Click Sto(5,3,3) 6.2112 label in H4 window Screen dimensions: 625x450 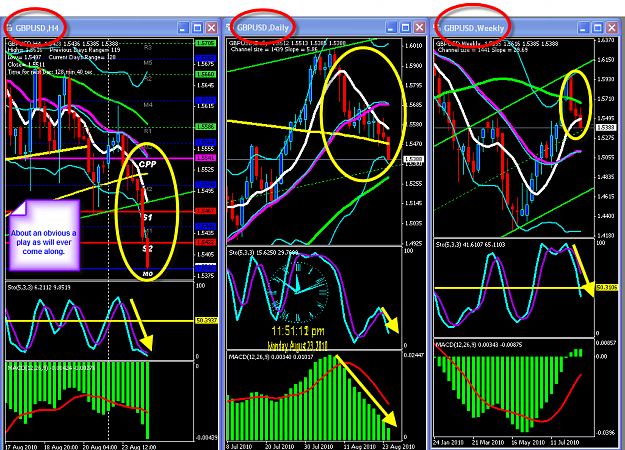[x=39, y=287]
